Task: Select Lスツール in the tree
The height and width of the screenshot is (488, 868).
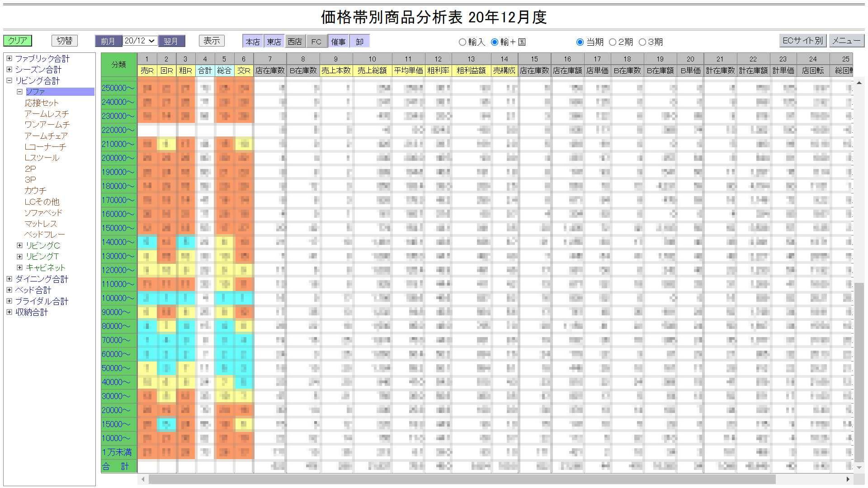Action: coord(42,158)
